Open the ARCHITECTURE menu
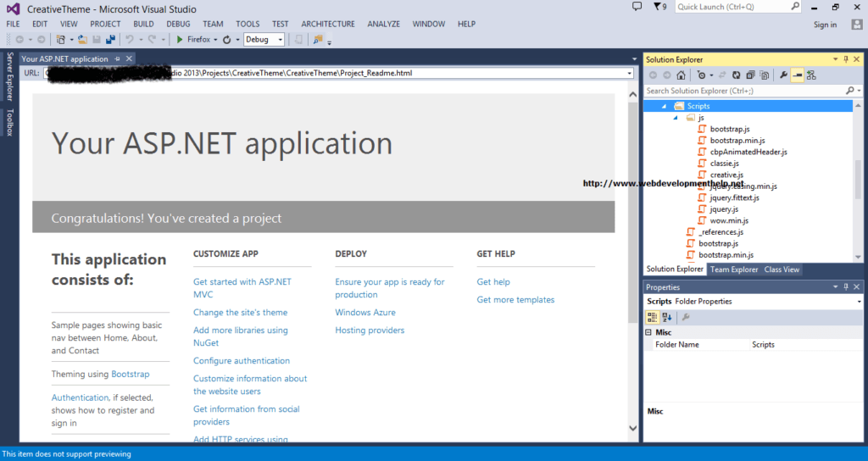Viewport: 868px width, 461px height. click(328, 24)
